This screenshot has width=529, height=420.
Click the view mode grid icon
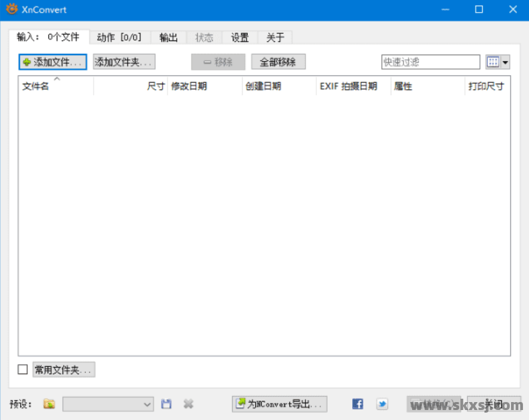click(x=492, y=62)
